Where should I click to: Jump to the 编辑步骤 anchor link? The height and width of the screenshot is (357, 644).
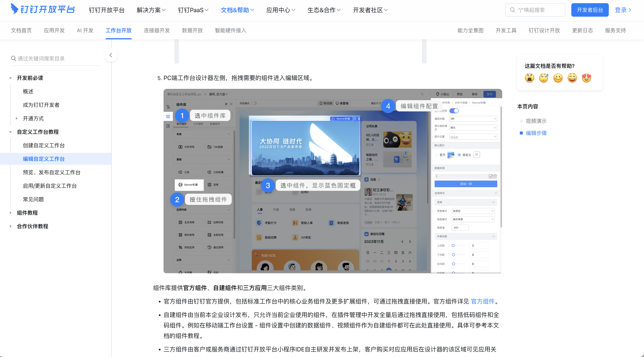tap(536, 133)
